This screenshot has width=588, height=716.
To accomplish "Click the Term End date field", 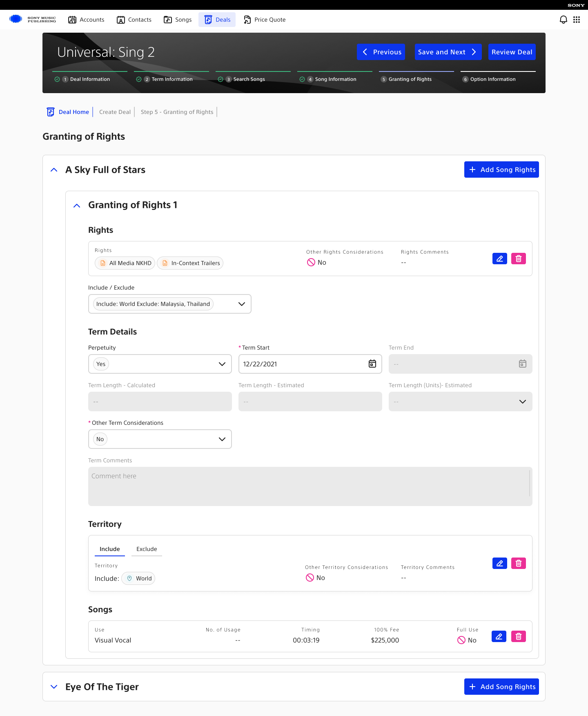I will [461, 364].
